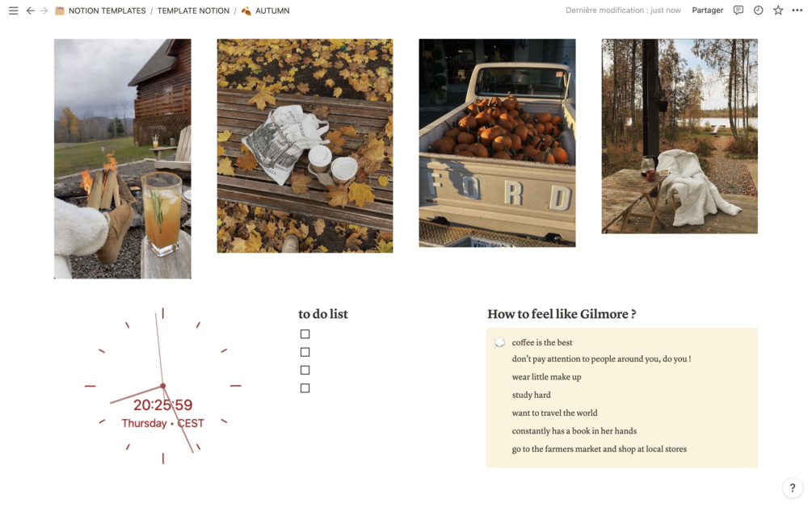Open page history clock icon
The height and width of the screenshot is (507, 812).
758,10
